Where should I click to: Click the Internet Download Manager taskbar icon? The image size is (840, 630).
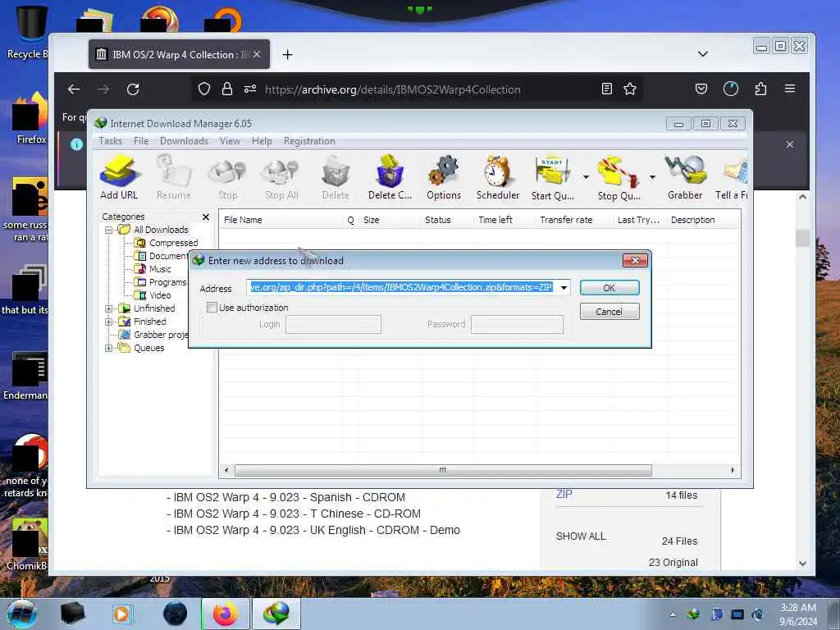(276, 614)
